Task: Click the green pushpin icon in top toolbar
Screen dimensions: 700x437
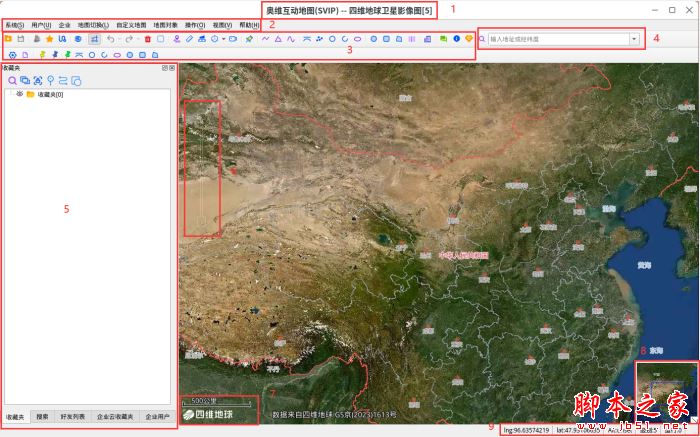Action: pyautogui.click(x=249, y=39)
